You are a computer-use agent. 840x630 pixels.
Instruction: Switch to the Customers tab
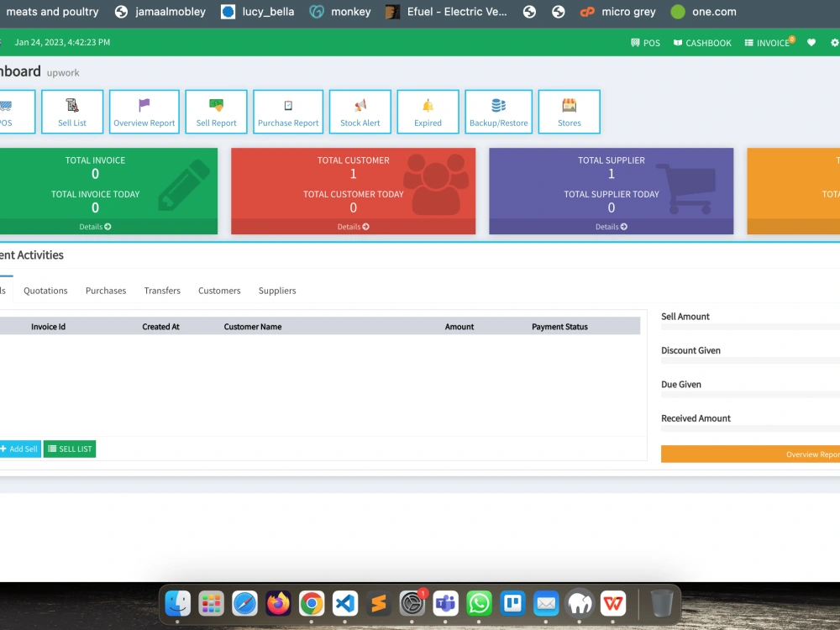219,291
